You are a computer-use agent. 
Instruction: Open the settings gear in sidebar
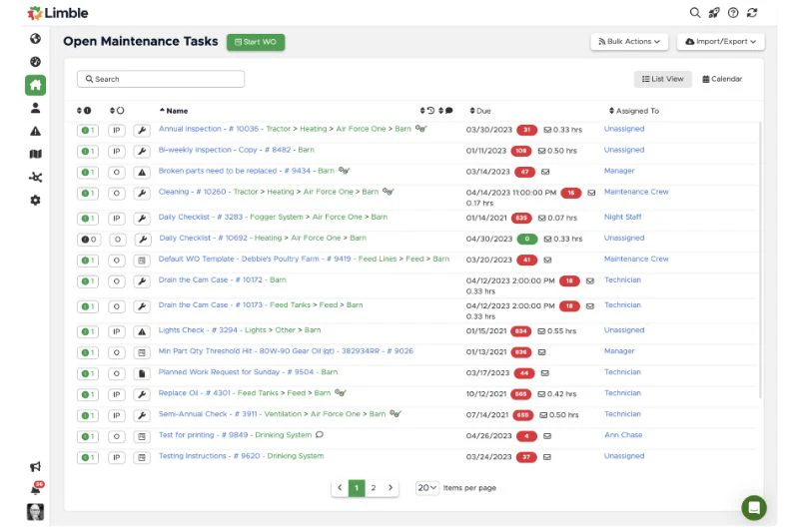pos(35,200)
